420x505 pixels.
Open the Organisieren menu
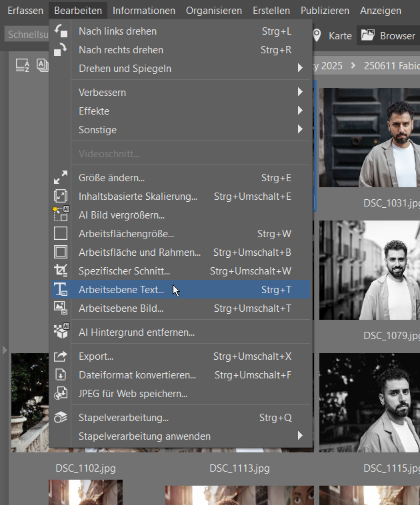[x=213, y=11]
